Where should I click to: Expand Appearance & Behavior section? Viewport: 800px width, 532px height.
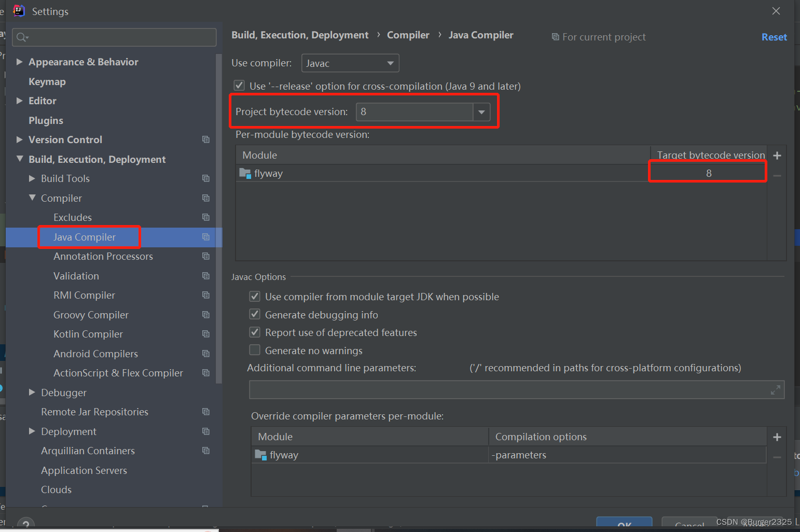(x=20, y=62)
